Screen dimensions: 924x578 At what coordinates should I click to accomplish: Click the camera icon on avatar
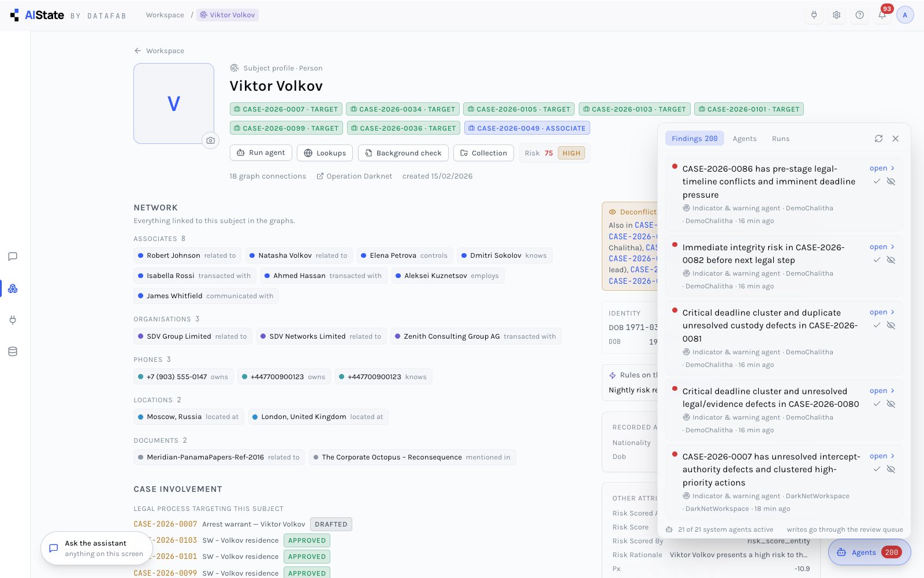tap(211, 140)
